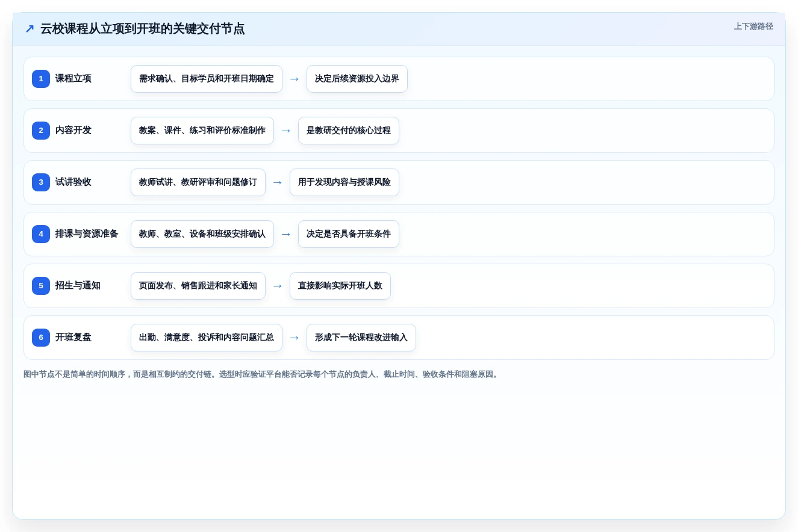Click the footnote starting with 图中节点不是简单的时间顺序
Viewport: 798px width, 532px height.
click(262, 374)
